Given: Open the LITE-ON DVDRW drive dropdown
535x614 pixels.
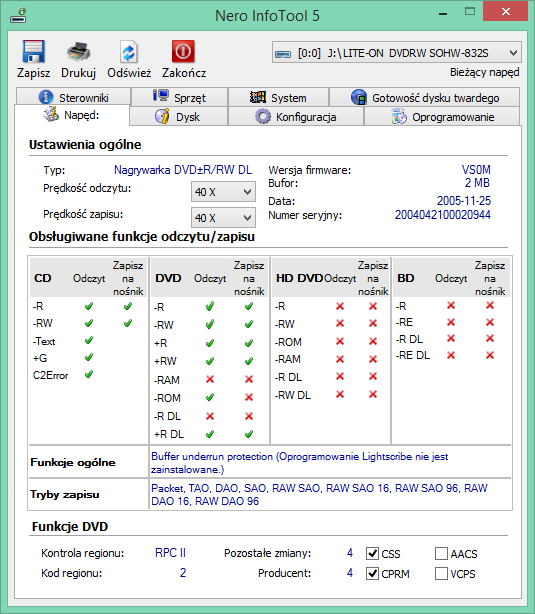Looking at the screenshot, I should 397,52.
